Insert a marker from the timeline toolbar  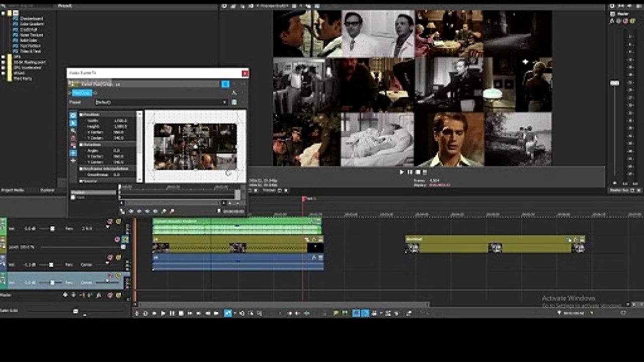(336, 313)
